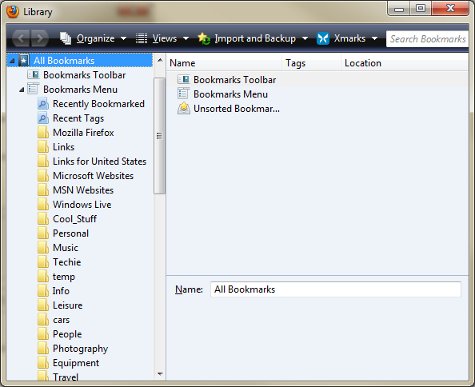Viewport: 475px width, 387px height.
Task: Click the Leisure folder icon
Action: click(x=43, y=305)
